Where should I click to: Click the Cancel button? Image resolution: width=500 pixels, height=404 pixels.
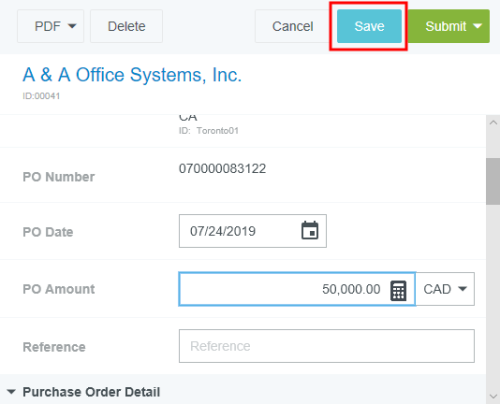(292, 26)
